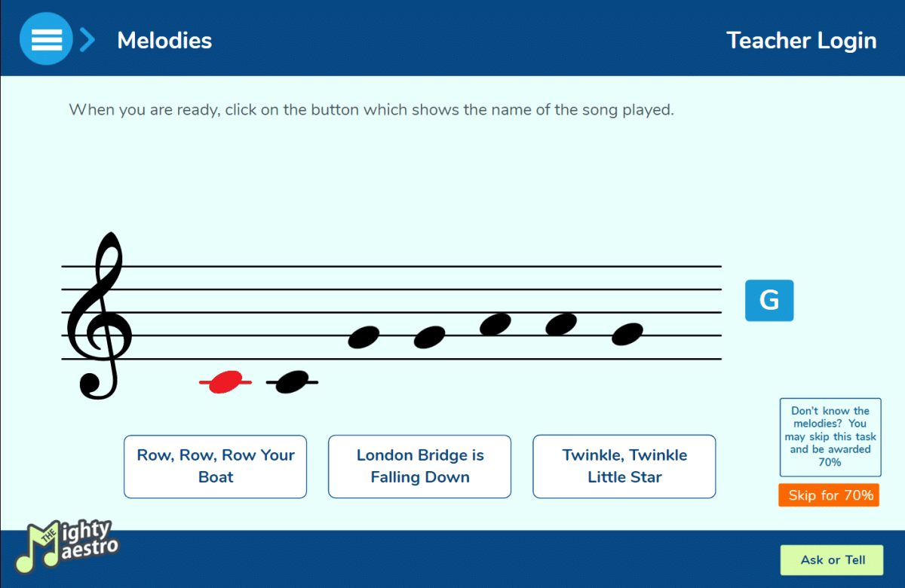Click the sixth note on the staff
Viewport: 905px width, 588px height.
(x=561, y=324)
